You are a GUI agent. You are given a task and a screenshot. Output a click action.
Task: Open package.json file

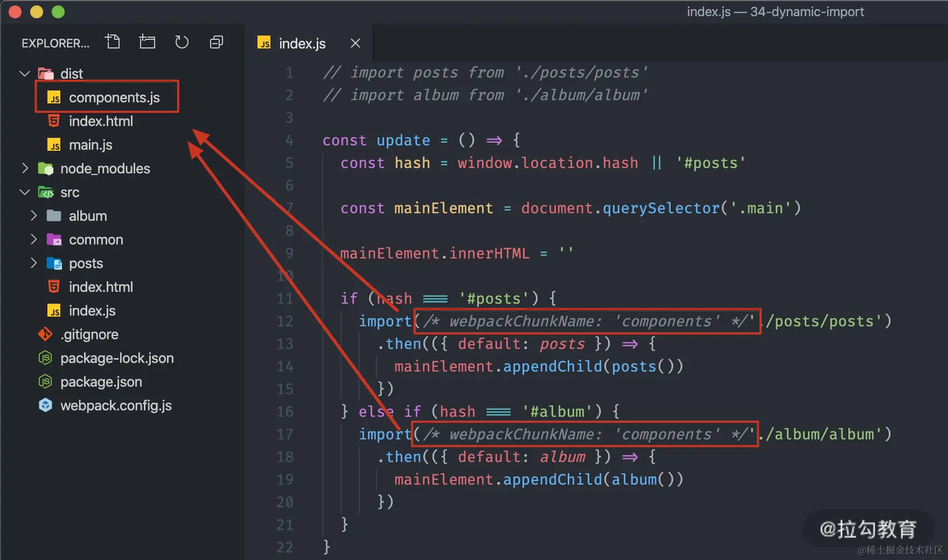click(101, 382)
